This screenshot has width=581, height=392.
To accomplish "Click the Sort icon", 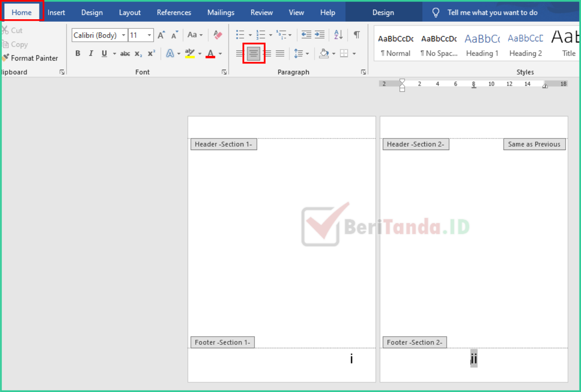I will pyautogui.click(x=338, y=35).
